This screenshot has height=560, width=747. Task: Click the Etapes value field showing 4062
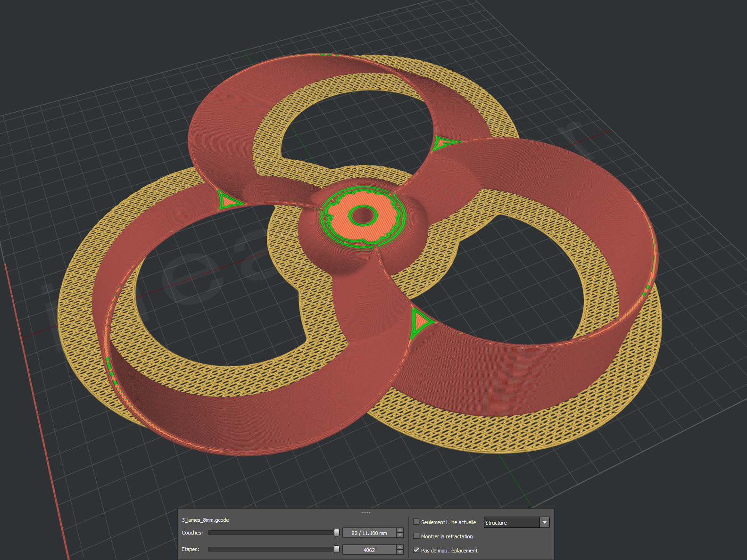(369, 550)
